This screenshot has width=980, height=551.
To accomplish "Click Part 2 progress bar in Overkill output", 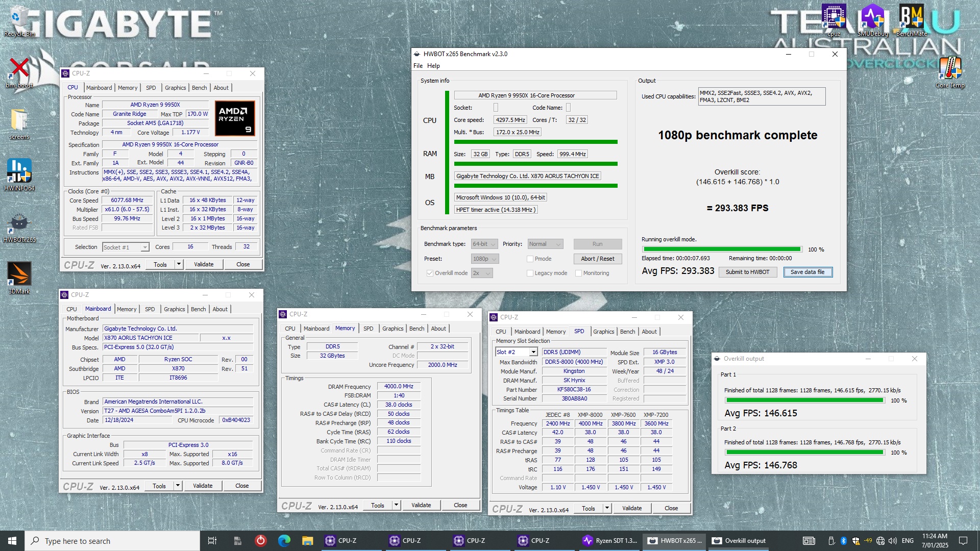I will [804, 453].
